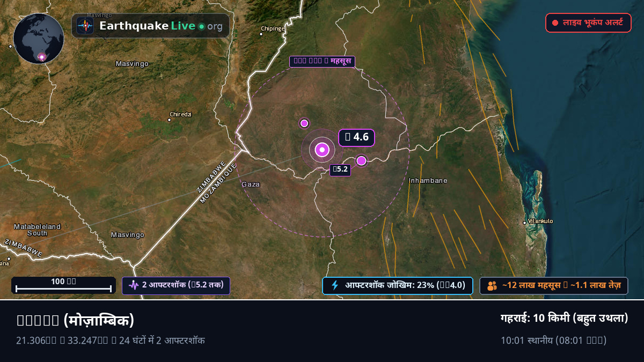Open the EarthquakeLive.org site name
644x362 pixels.
pyautogui.click(x=161, y=26)
